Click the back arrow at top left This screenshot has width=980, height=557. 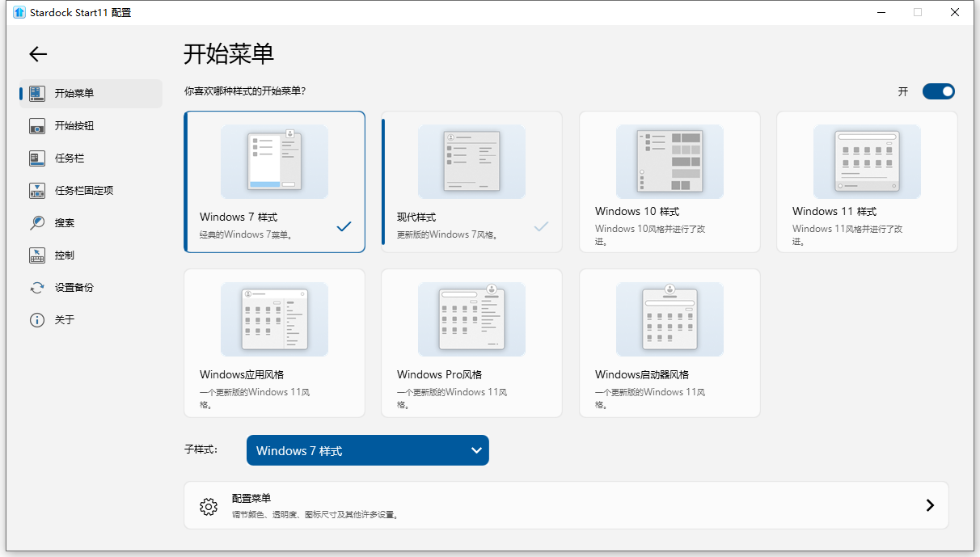(37, 54)
